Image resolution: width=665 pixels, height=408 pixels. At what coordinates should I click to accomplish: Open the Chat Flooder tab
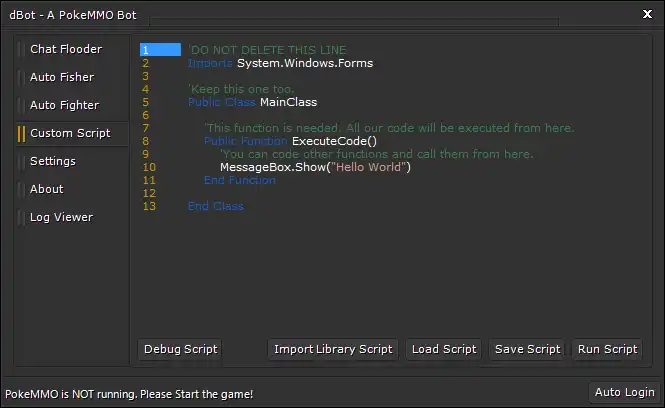(x=66, y=49)
